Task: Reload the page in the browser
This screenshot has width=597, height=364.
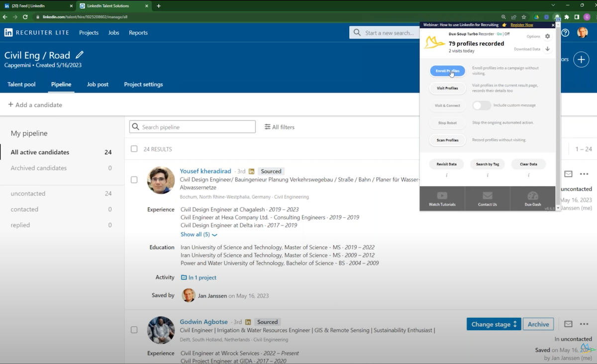Action: (x=25, y=17)
